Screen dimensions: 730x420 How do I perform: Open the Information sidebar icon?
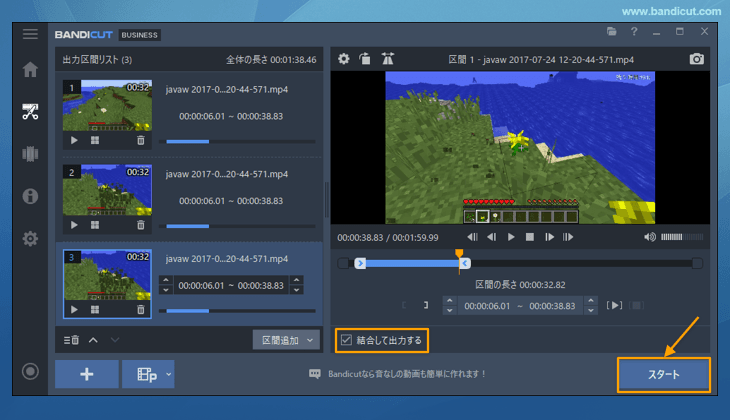(x=30, y=196)
